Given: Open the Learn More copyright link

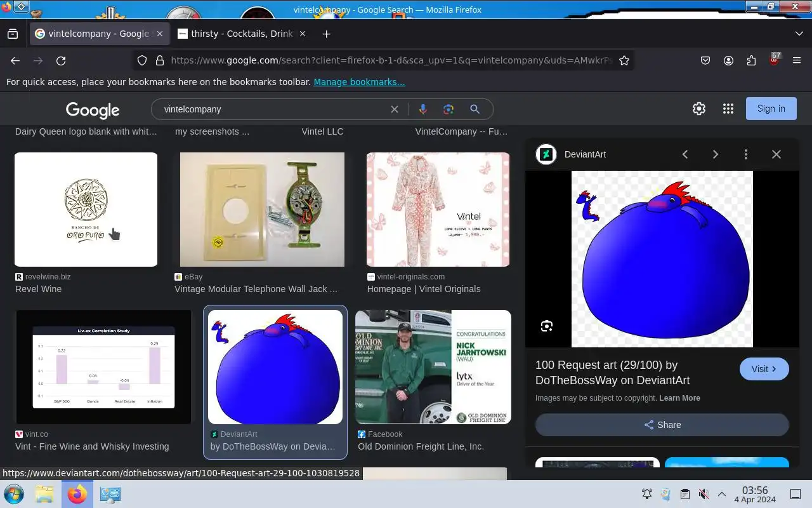Looking at the screenshot, I should [x=679, y=398].
